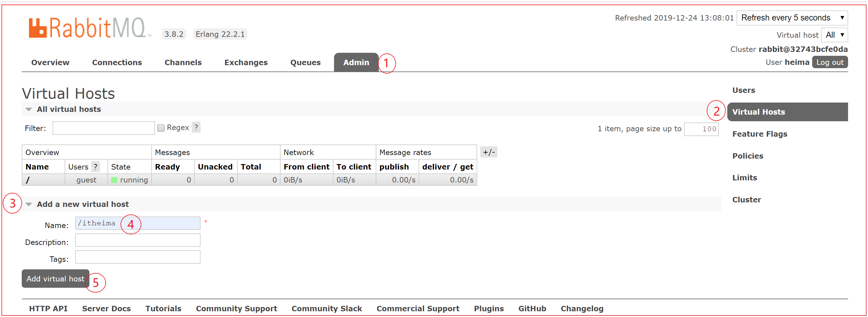
Task: Click the Users column help question mark
Action: (95, 166)
